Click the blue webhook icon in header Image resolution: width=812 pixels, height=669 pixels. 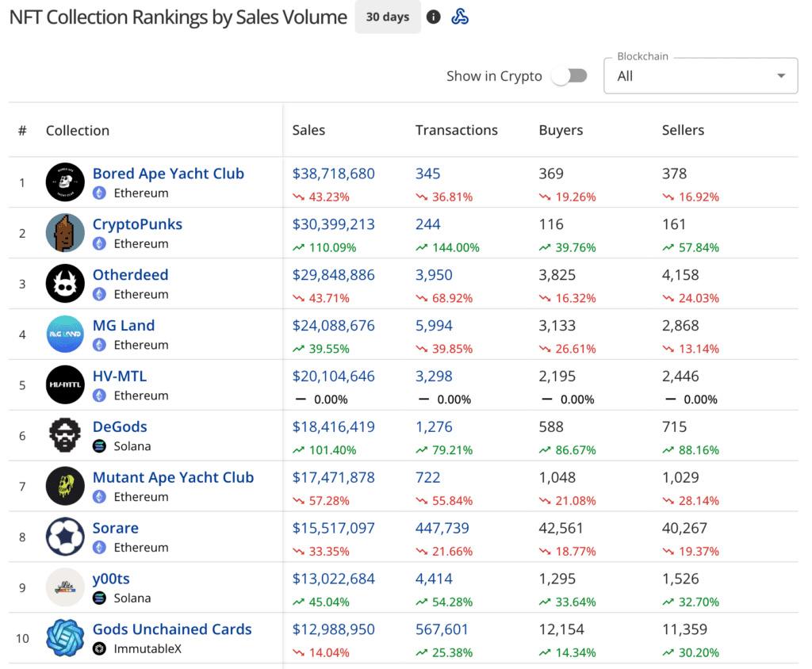click(x=460, y=17)
